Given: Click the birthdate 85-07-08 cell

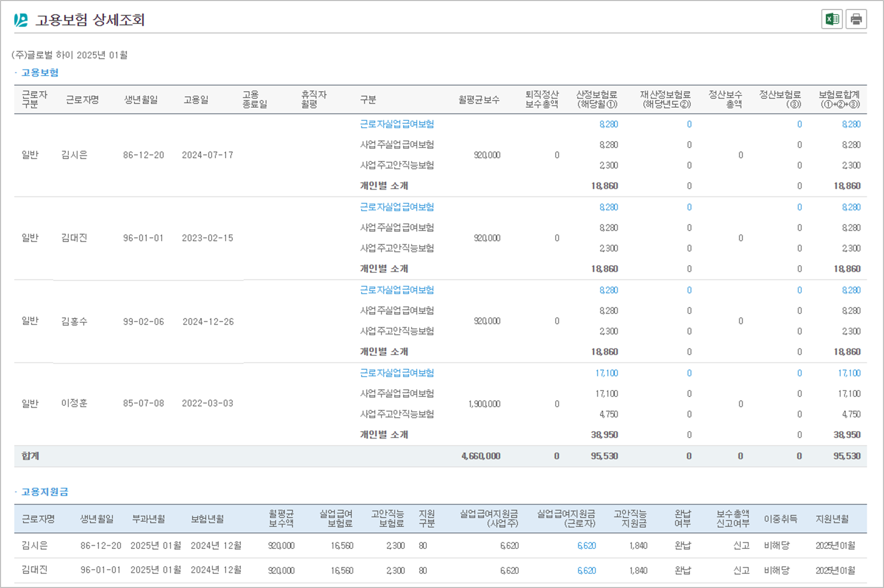Looking at the screenshot, I should pyautogui.click(x=143, y=403).
